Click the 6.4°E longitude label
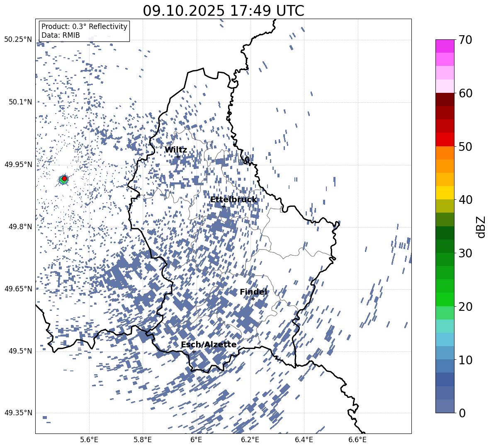 (304, 440)
